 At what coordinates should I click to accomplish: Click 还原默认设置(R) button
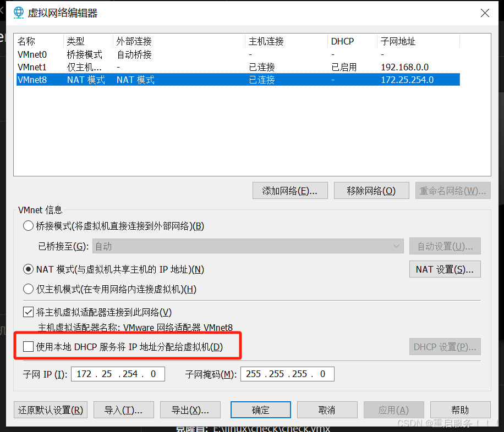coord(51,410)
